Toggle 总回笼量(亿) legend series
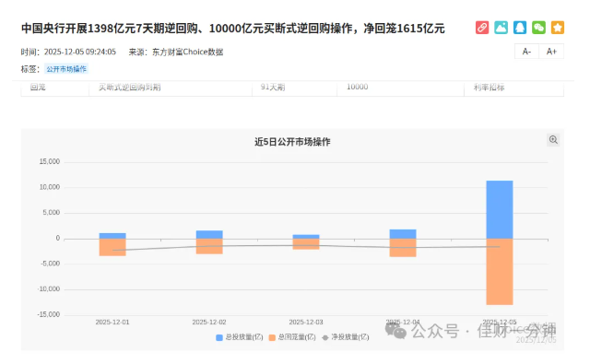590x364 pixels. pos(292,337)
